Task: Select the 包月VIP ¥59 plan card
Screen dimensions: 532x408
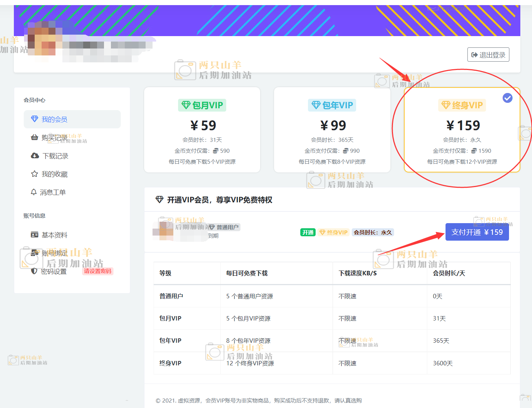Action: tap(202, 130)
